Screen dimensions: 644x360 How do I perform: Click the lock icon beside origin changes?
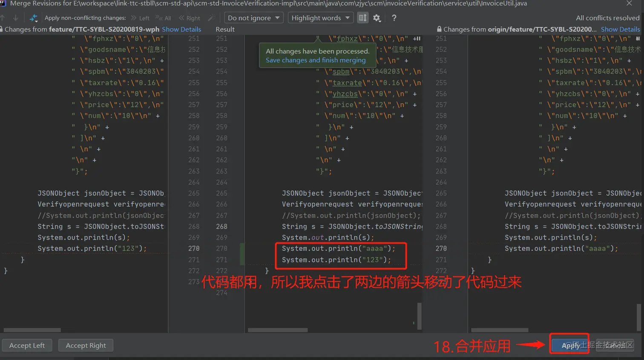tap(439, 29)
